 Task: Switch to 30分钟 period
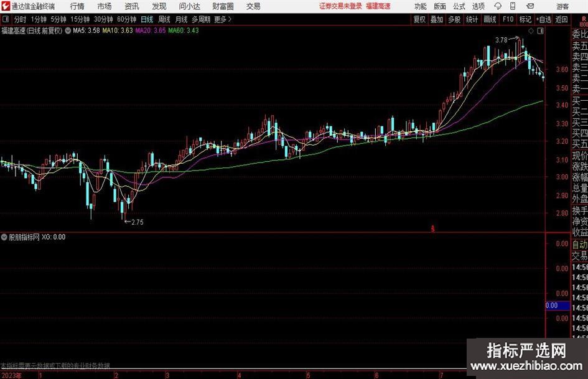tap(103, 19)
